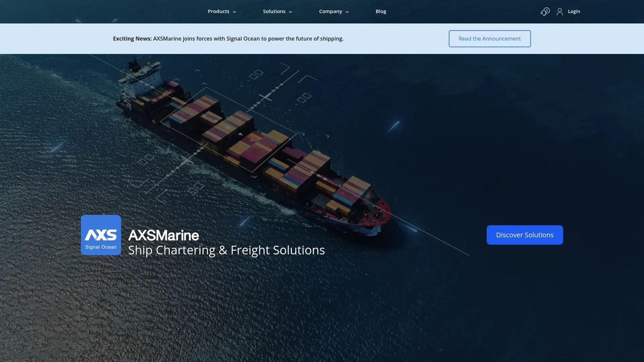644x362 pixels.
Task: Click the headset support icon
Action: (545, 11)
